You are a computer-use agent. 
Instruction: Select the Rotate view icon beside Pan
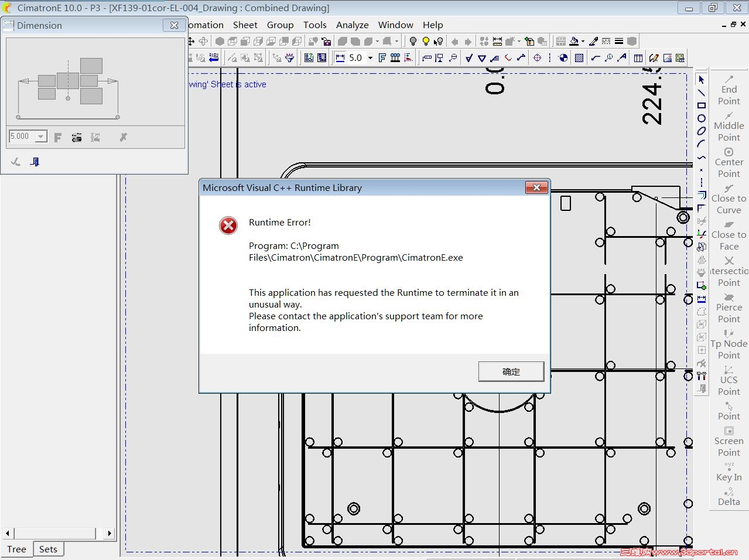tap(203, 41)
